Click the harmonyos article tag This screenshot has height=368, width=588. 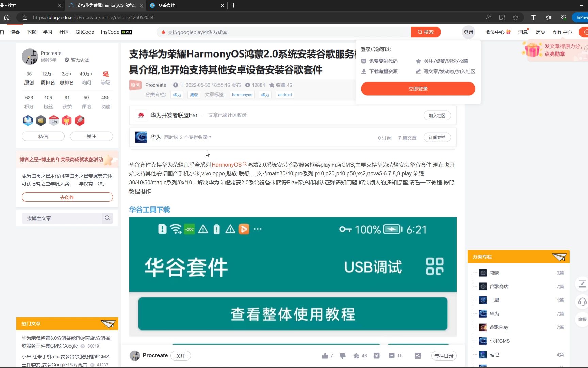(x=242, y=95)
